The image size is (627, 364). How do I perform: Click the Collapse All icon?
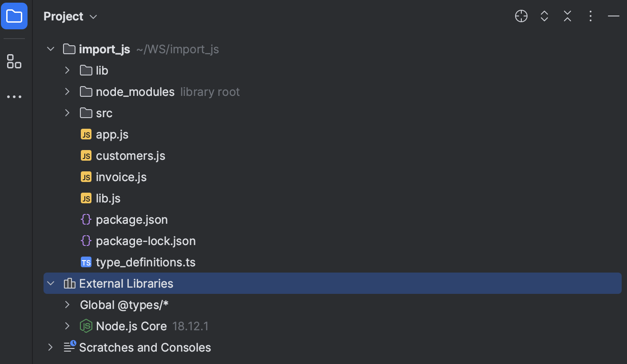click(x=567, y=16)
